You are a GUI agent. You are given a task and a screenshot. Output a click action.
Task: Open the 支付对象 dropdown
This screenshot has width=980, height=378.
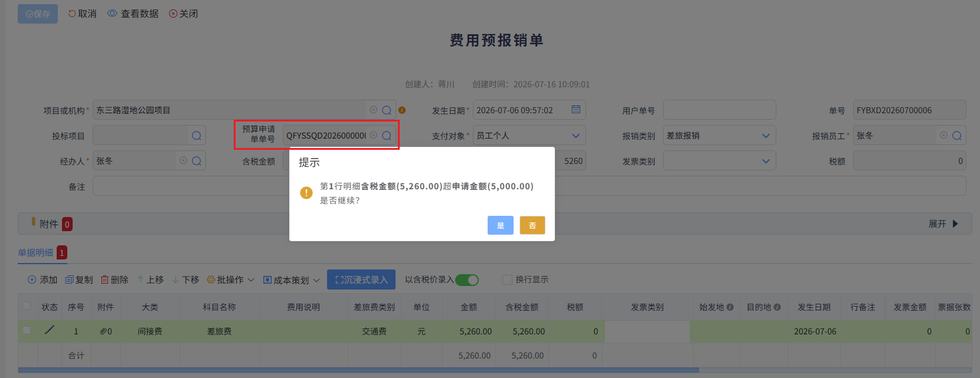(x=530, y=136)
